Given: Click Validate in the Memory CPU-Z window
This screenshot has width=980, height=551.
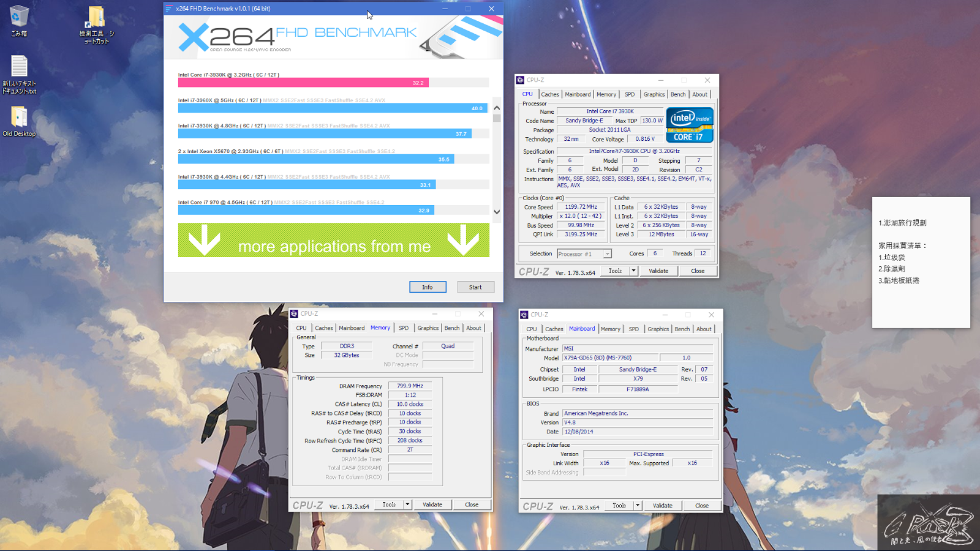Looking at the screenshot, I should (432, 504).
